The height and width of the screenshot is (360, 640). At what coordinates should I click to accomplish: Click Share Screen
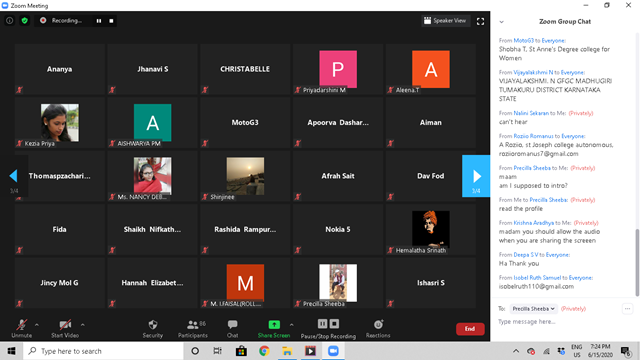tap(274, 328)
